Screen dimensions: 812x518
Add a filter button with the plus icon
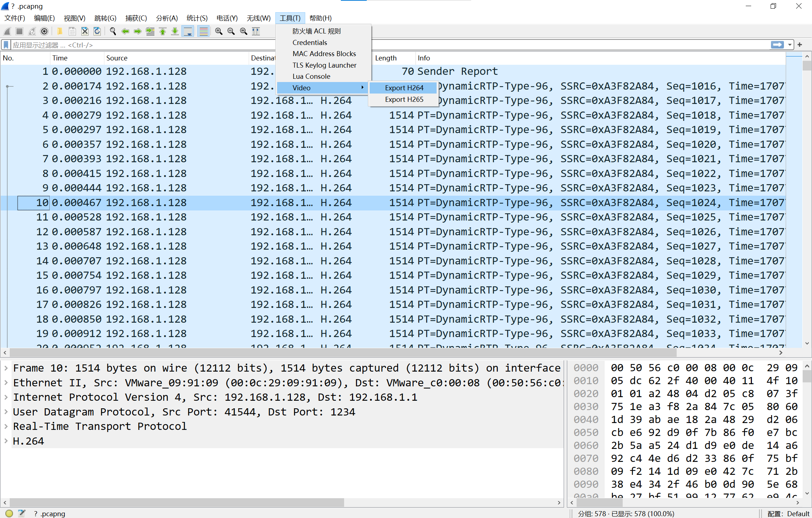tap(800, 45)
